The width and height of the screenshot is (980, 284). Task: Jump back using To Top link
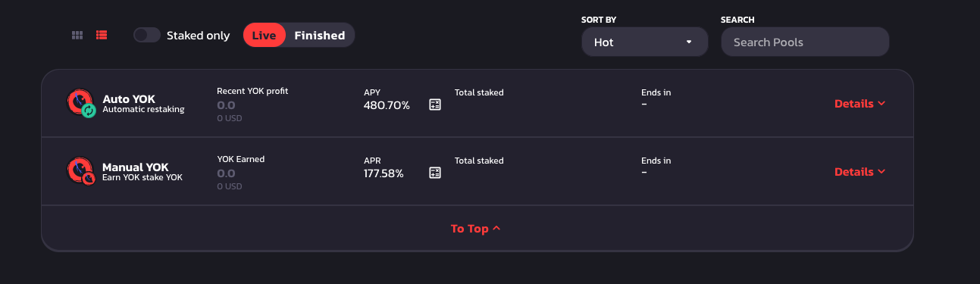pyautogui.click(x=475, y=229)
